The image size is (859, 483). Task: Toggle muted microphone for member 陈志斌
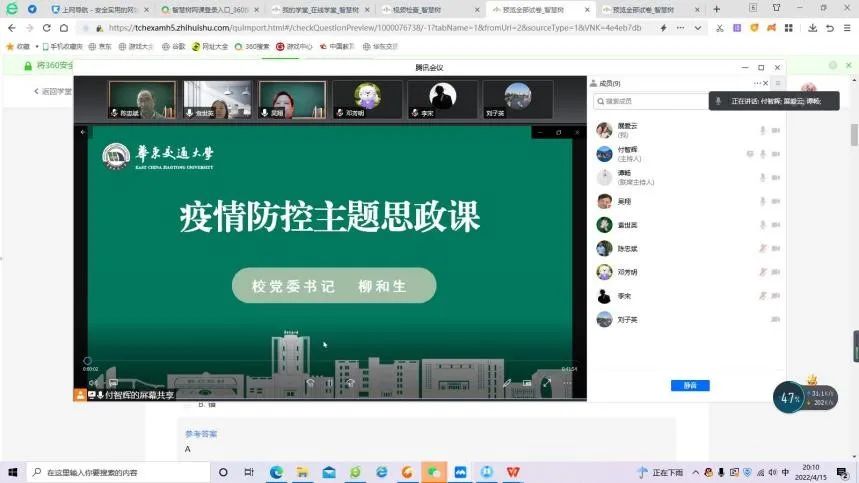[762, 248]
